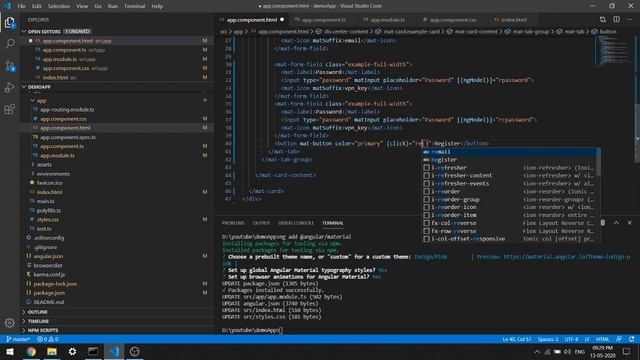
Task: Open the Source Control view
Action: pyautogui.click(x=9, y=66)
